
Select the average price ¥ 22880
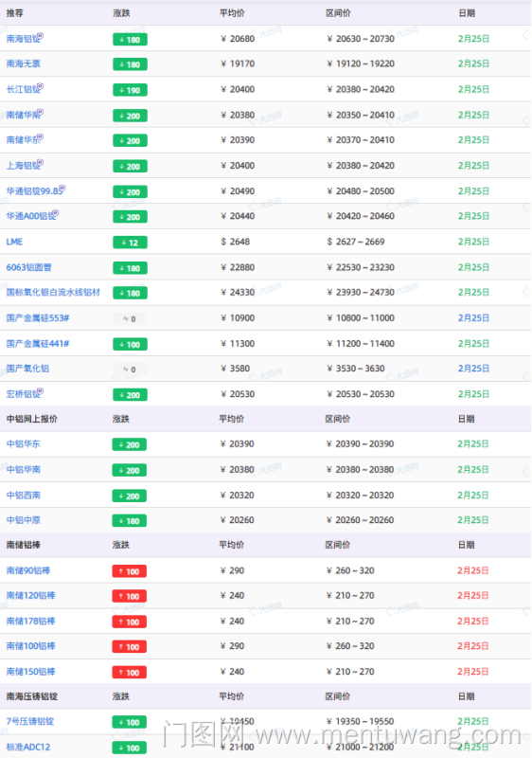(x=238, y=267)
